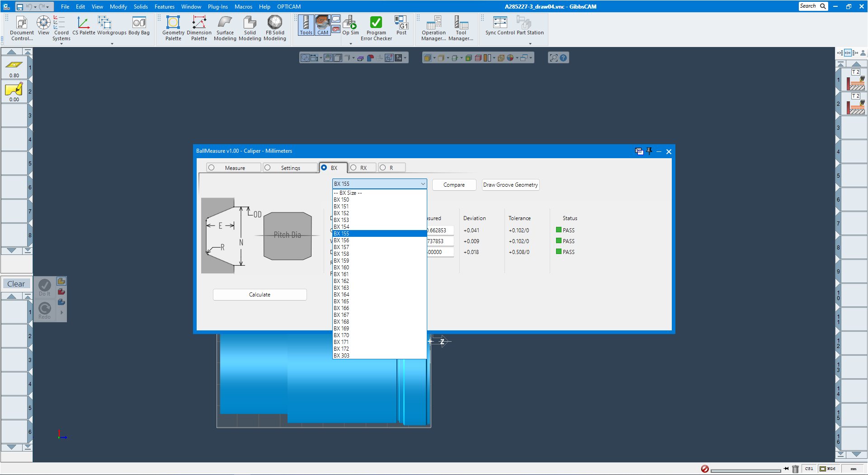
Task: Open the Plug-Ins menu
Action: point(218,6)
